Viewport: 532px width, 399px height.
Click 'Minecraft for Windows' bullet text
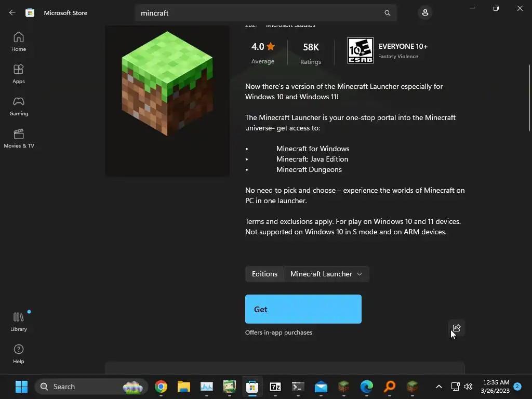[x=313, y=149]
